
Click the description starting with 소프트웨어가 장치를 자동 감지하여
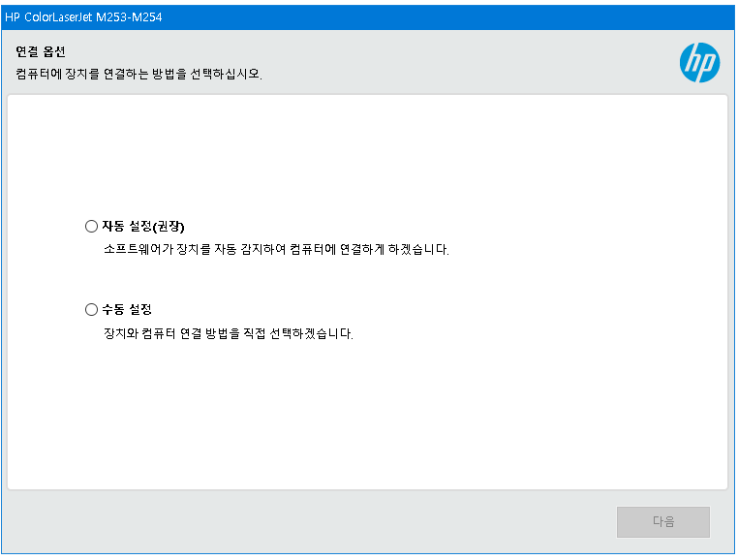point(276,249)
